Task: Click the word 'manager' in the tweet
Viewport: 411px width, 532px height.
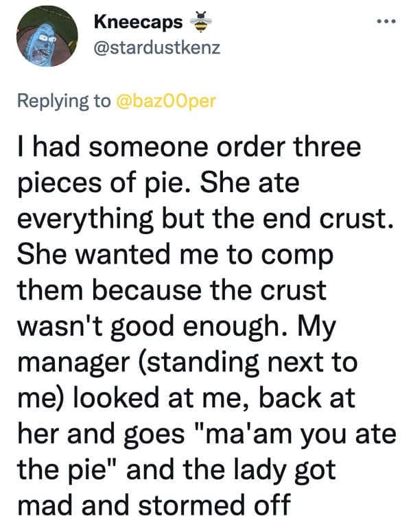Action: [x=73, y=364]
